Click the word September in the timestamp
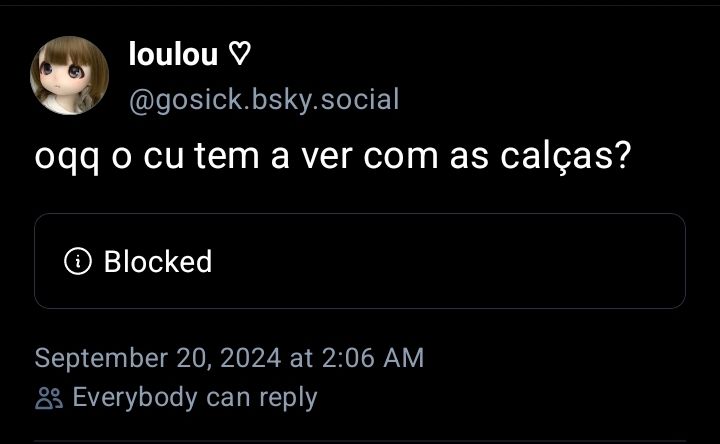720x444 pixels. tap(101, 359)
